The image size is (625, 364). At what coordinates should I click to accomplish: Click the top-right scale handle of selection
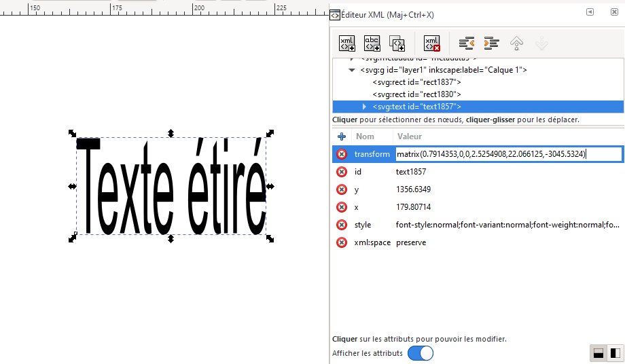tap(270, 133)
